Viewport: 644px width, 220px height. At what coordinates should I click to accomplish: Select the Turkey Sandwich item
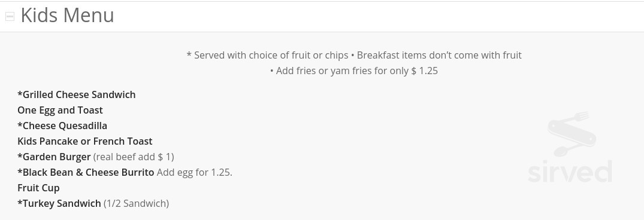59,204
